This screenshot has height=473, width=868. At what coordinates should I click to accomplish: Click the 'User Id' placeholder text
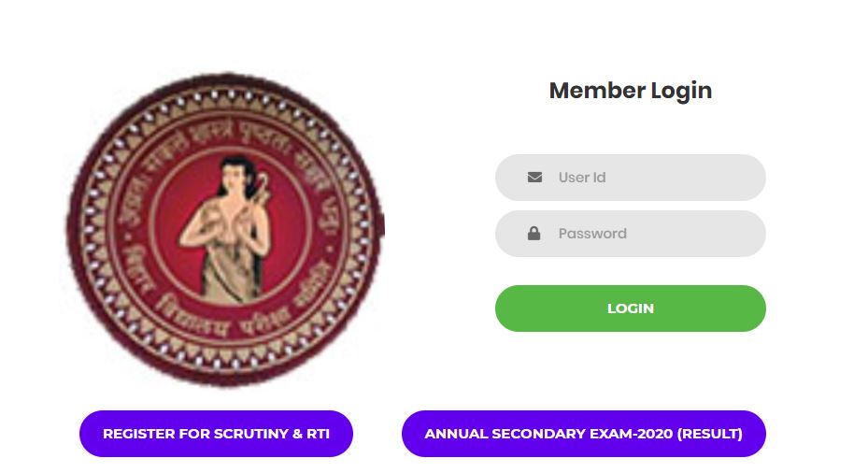583,178
